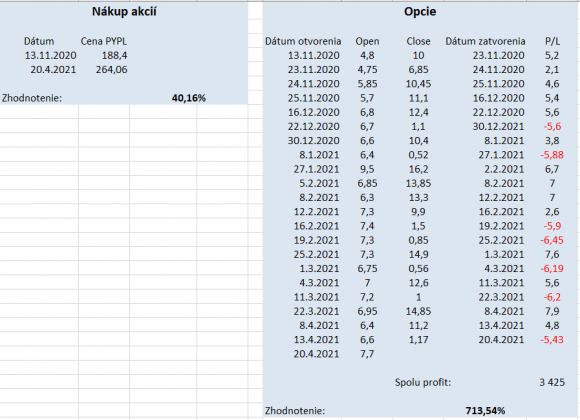Select the red -6,19 P/L cell
Viewport: 580px width, 420px height.
click(x=552, y=269)
